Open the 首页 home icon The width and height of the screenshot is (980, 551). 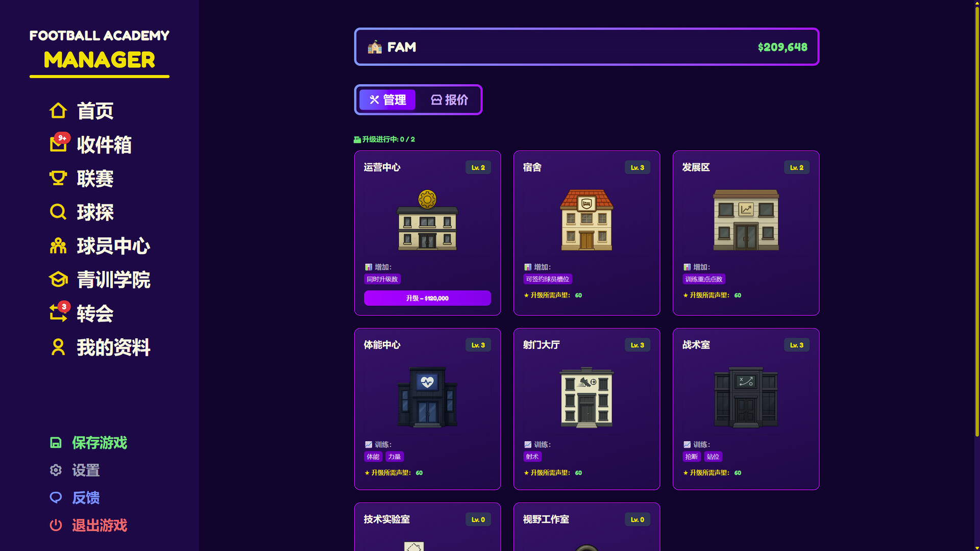(58, 111)
